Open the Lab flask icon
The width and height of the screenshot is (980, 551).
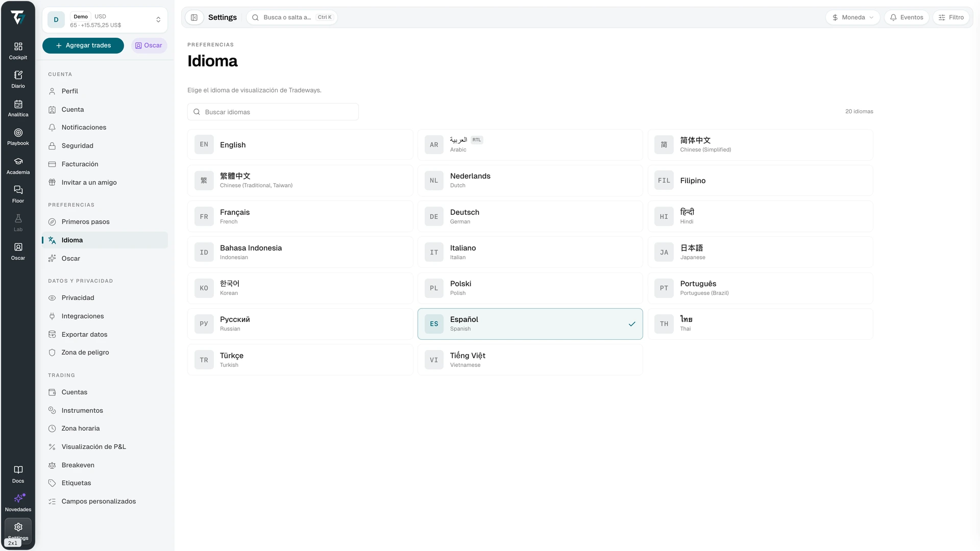(x=18, y=218)
